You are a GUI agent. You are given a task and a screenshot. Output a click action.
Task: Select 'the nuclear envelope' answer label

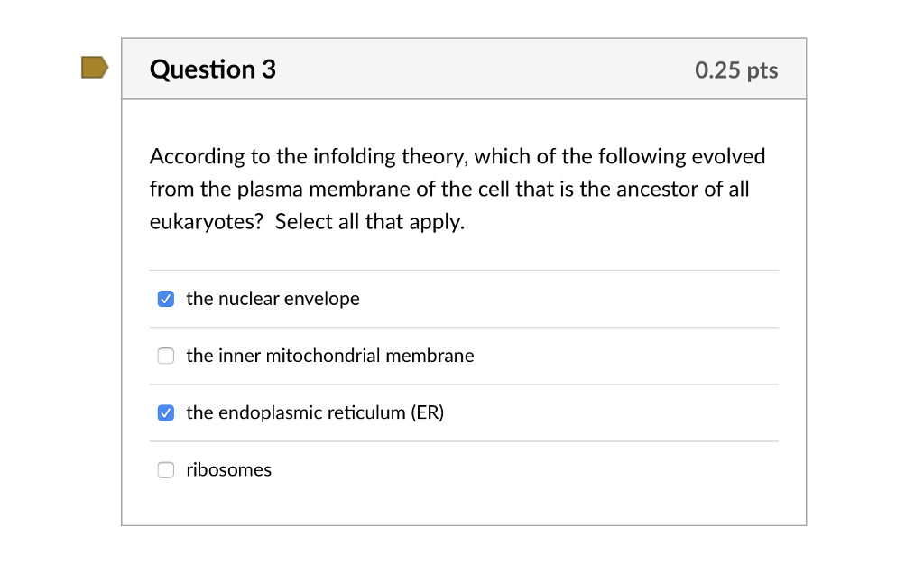coord(272,298)
